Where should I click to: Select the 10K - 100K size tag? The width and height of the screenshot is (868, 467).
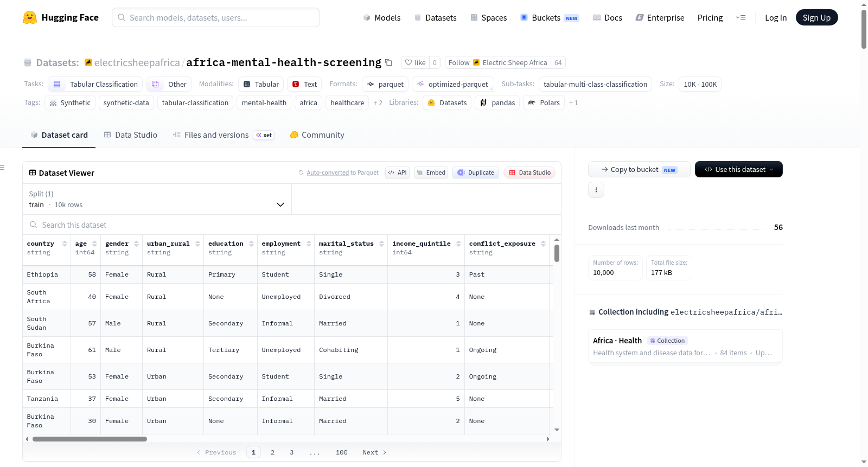700,84
